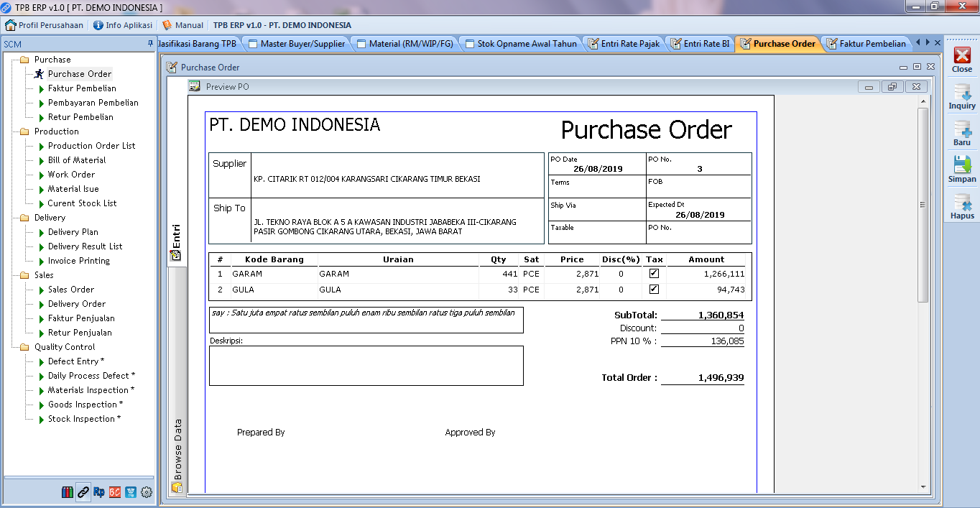Click the colored books icon
This screenshot has width=980, height=508.
(68, 492)
